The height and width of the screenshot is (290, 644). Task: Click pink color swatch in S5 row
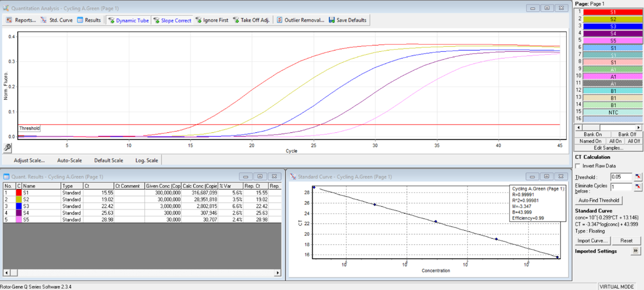(19, 220)
